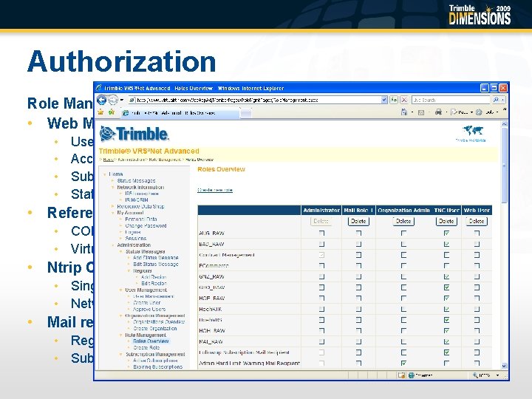This screenshot has width=532, height=399.
Task: Open the recent pages dropdown near Forward
Action: point(122,100)
